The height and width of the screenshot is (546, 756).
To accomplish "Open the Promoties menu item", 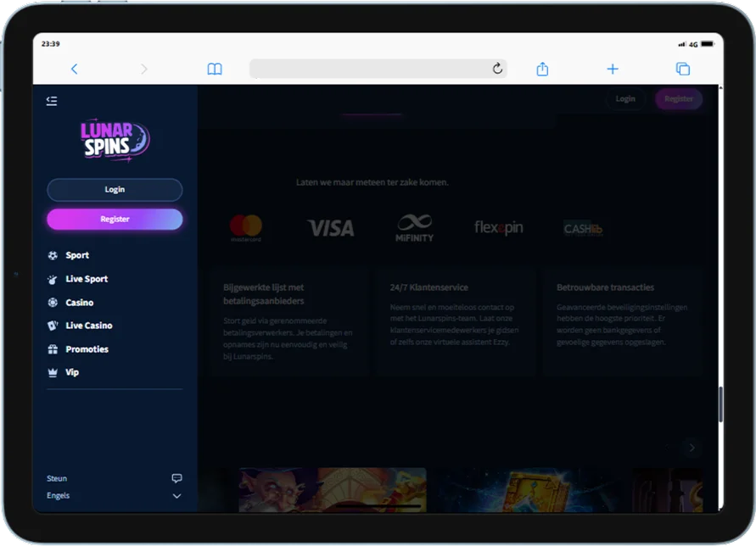I will 87,349.
